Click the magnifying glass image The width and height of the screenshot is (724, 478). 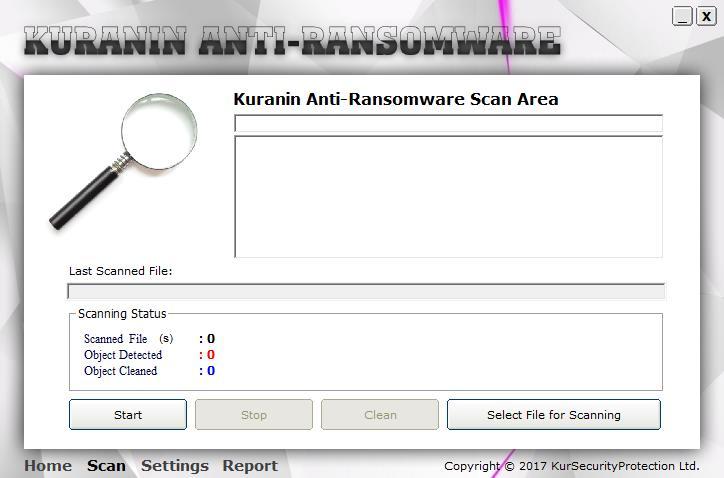click(x=123, y=161)
